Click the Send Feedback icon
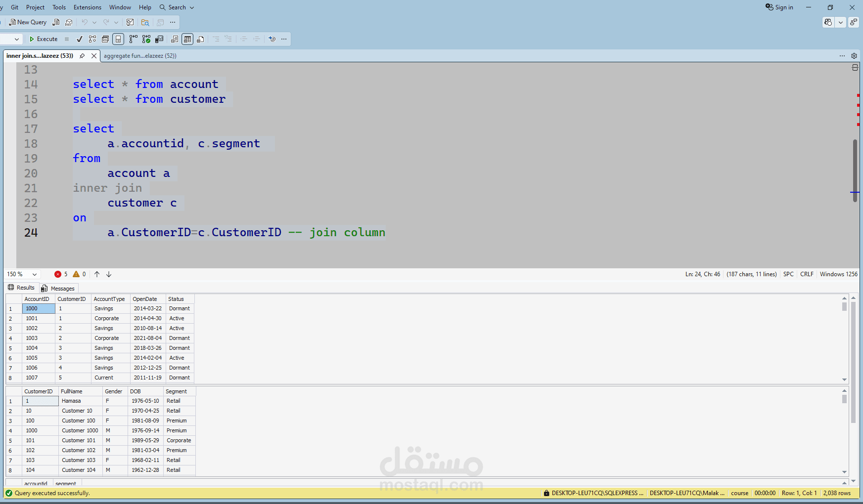Viewport: 863px width, 504px height. (x=854, y=22)
